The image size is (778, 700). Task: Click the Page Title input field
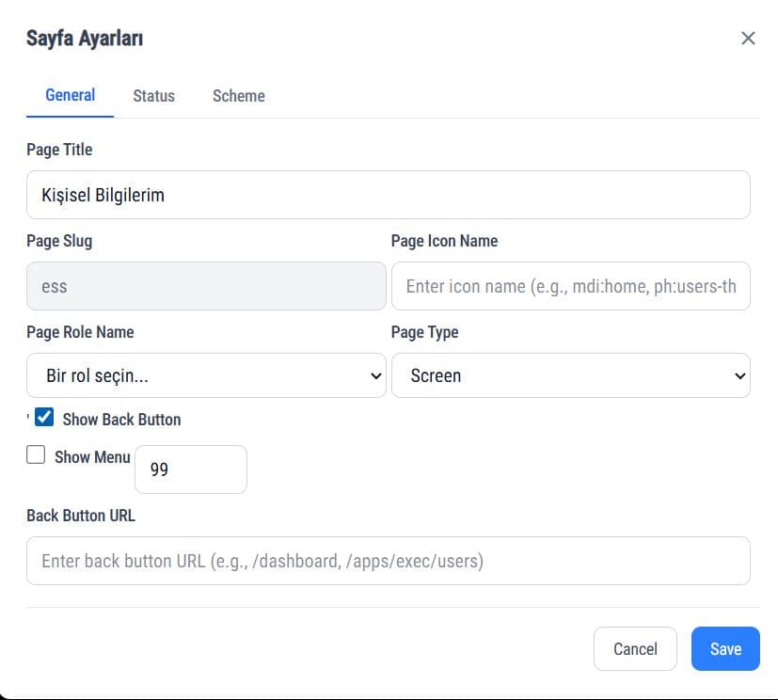pos(388,195)
